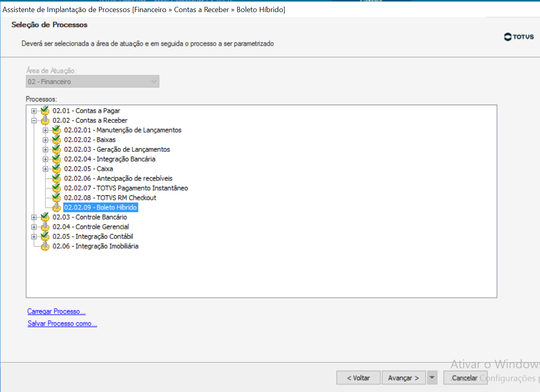The width and height of the screenshot is (540, 392).
Task: Select 02.06 - Integração Imobiliária
Action: (x=96, y=246)
